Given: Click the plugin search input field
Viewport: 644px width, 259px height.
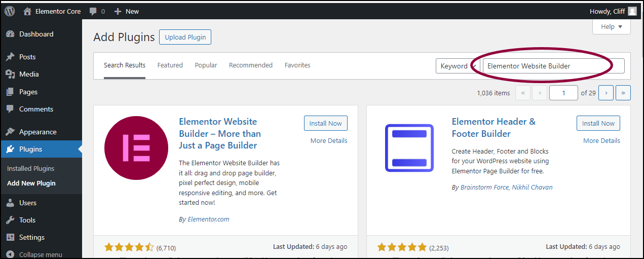Looking at the screenshot, I should click(x=553, y=66).
